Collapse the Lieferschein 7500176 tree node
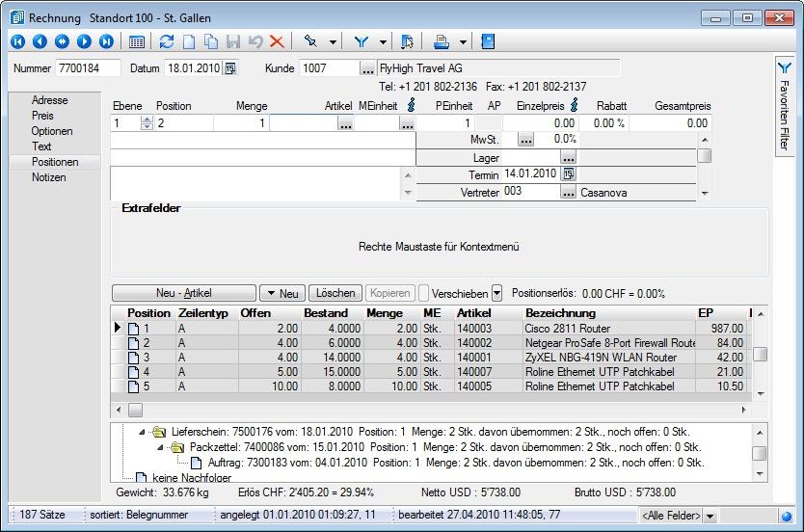 pos(142,432)
